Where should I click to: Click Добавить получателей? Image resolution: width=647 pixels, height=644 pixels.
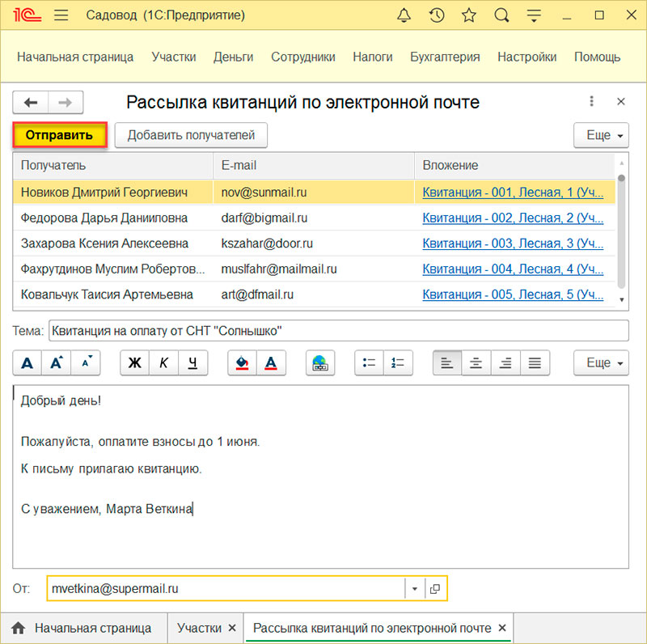tap(191, 135)
